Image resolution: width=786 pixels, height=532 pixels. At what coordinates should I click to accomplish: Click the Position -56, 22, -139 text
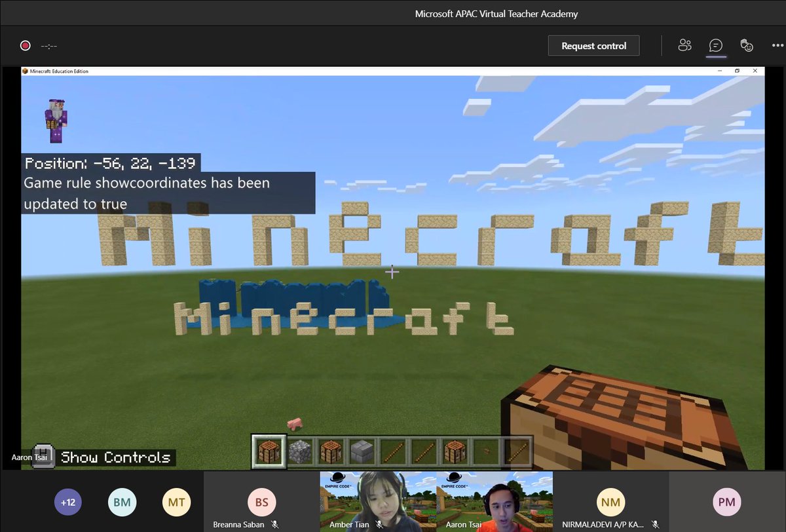111,162
